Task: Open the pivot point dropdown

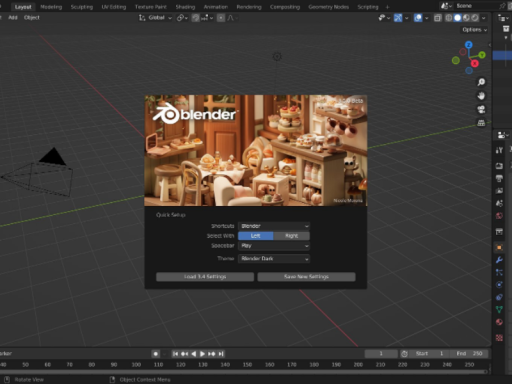Action: [x=182, y=18]
